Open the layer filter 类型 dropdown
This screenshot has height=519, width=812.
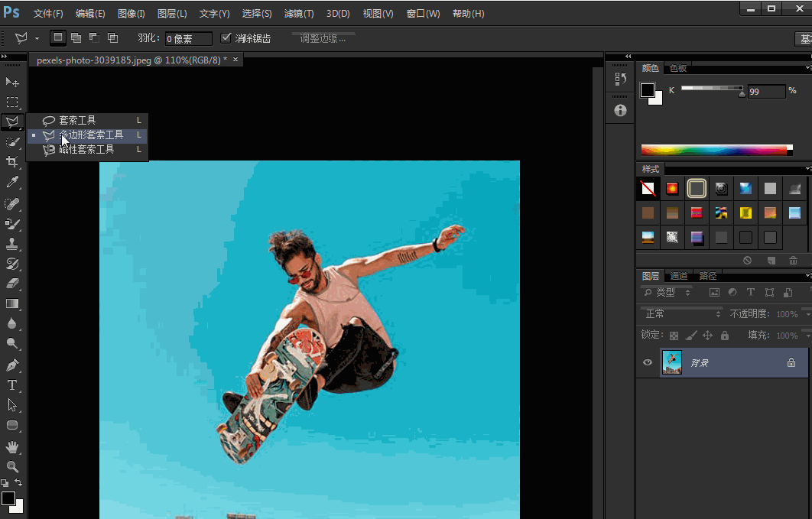point(667,293)
